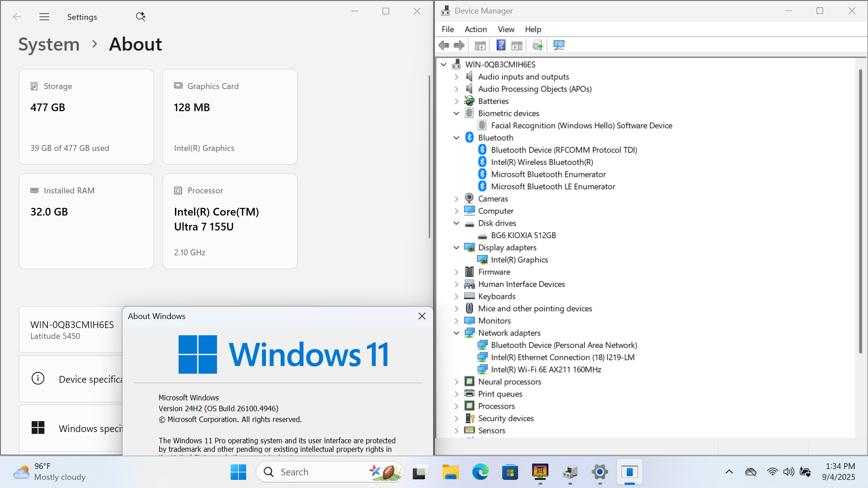The height and width of the screenshot is (488, 868).
Task: Click the Help question-mark toolbar icon
Action: (x=501, y=45)
